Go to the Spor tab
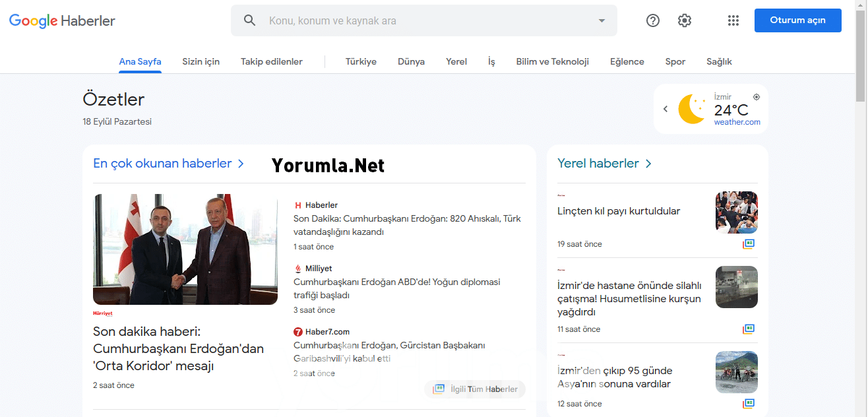Screen dimensions: 868x417 click(x=675, y=61)
